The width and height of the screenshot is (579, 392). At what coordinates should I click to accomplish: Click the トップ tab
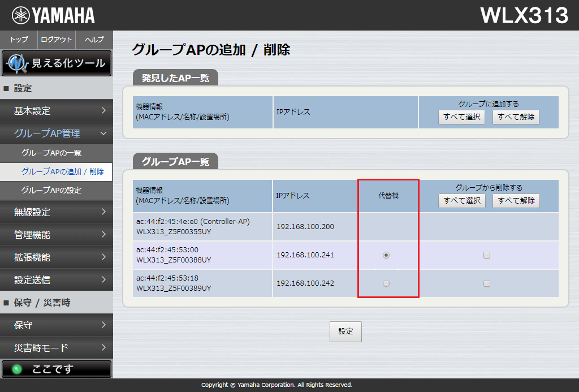(19, 40)
